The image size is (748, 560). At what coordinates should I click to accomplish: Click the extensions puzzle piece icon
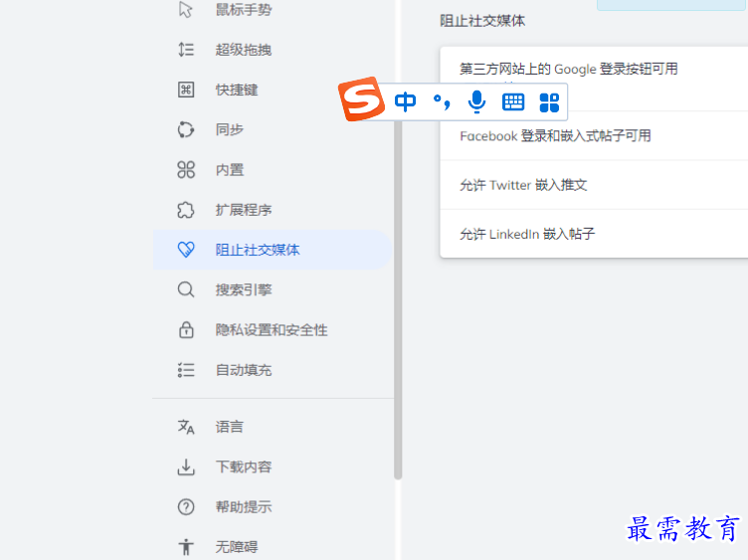point(186,210)
